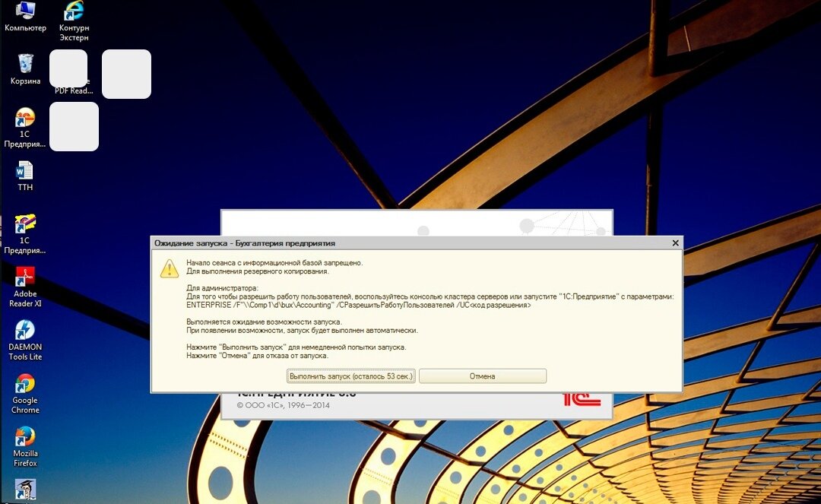821x504 pixels.
Task: Open the Контур Экстерн shortcut
Action: point(74,21)
